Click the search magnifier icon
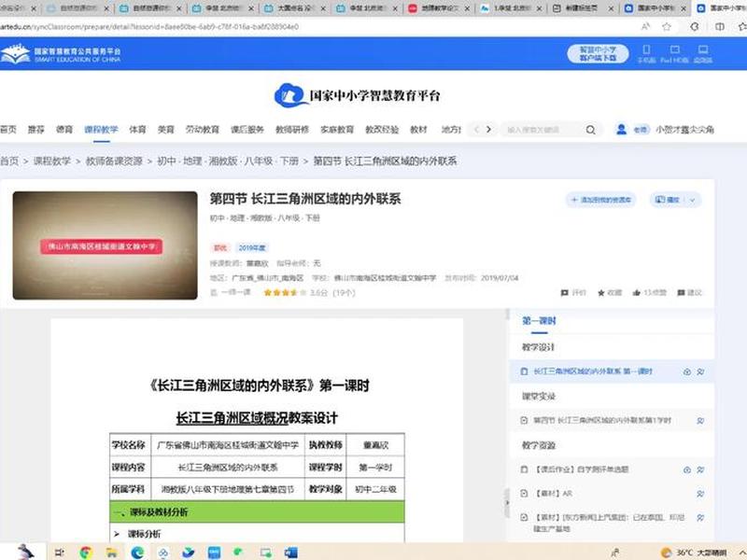This screenshot has width=747, height=560. (591, 130)
